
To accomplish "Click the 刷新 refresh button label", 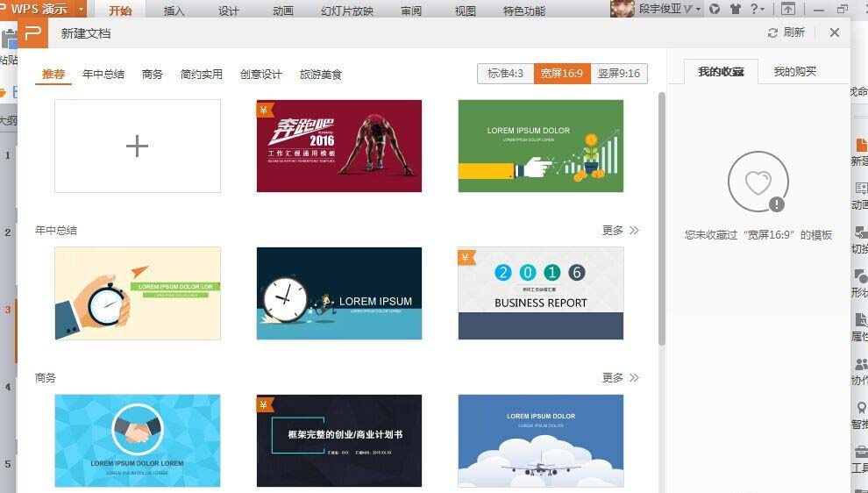I will pyautogui.click(x=793, y=32).
